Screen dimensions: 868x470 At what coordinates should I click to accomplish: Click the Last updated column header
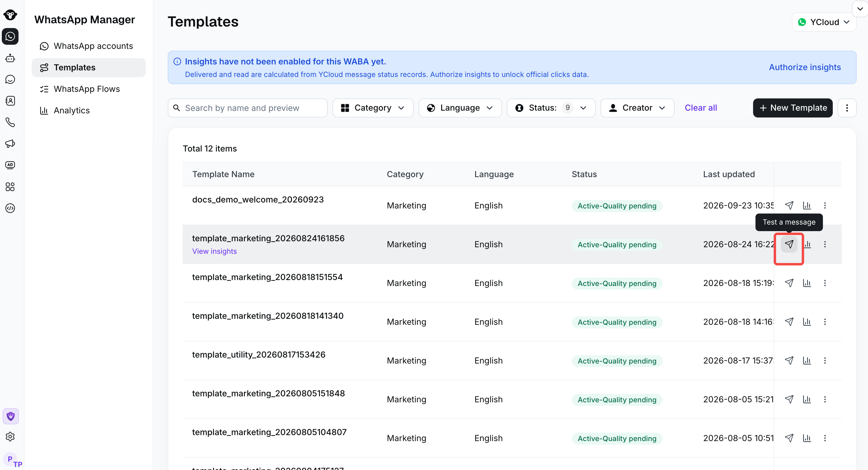coord(729,174)
